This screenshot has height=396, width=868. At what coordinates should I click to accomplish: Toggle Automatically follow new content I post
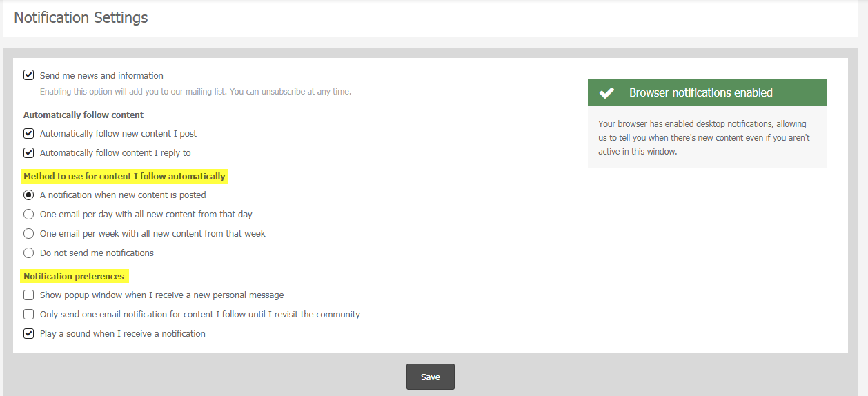click(x=29, y=133)
